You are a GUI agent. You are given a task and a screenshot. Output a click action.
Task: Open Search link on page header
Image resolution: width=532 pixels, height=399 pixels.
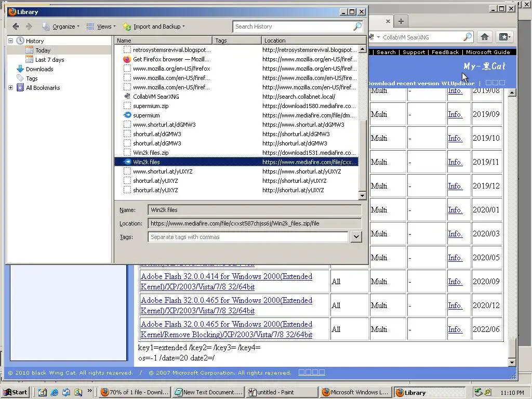tap(386, 52)
